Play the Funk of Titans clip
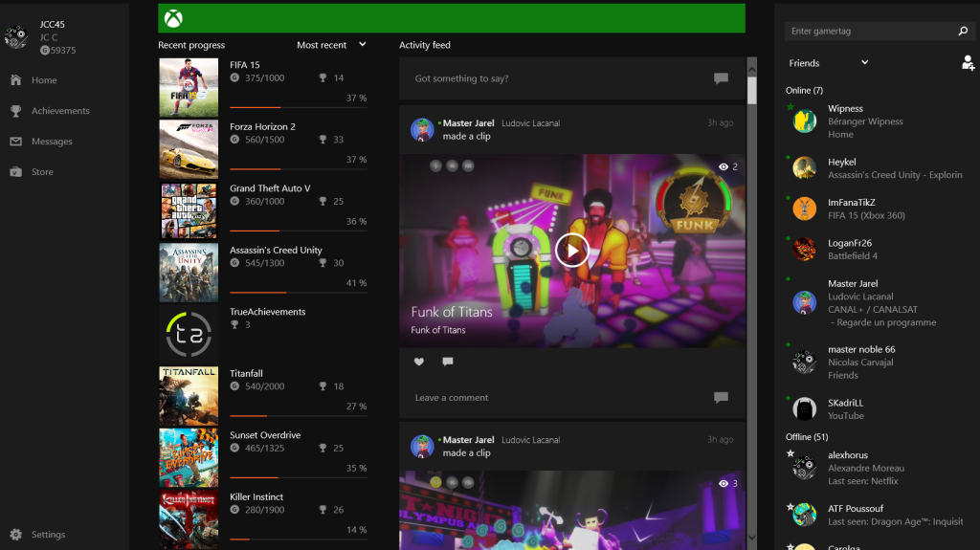 [x=572, y=250]
